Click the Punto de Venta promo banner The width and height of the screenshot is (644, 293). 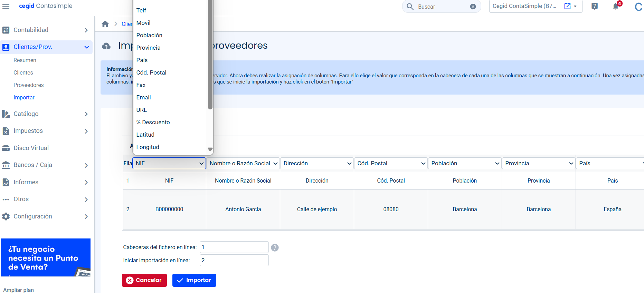click(46, 257)
